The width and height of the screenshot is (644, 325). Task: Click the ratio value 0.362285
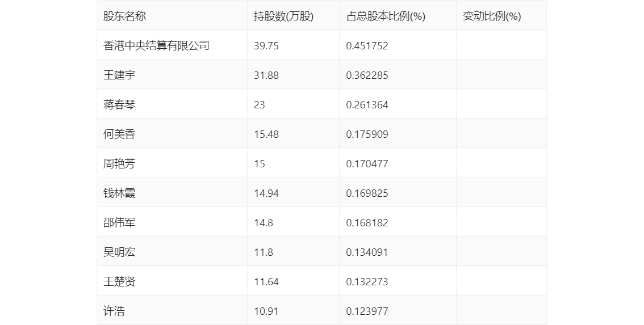(367, 75)
